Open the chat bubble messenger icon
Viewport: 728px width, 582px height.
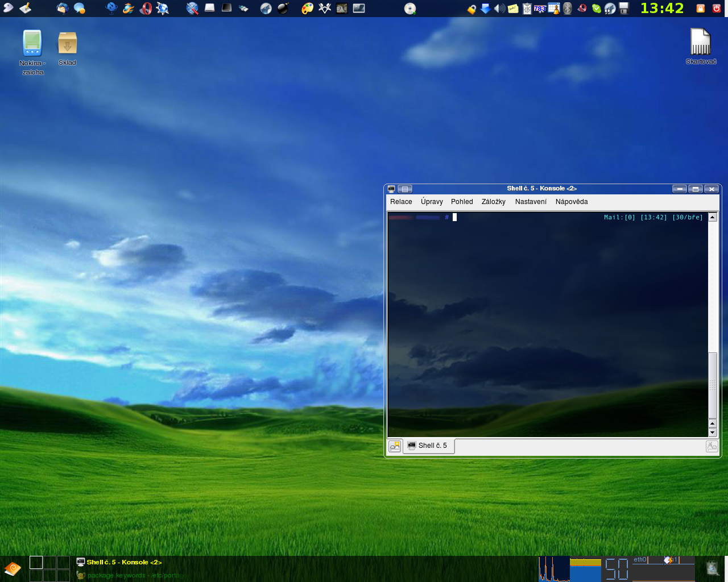(x=80, y=8)
